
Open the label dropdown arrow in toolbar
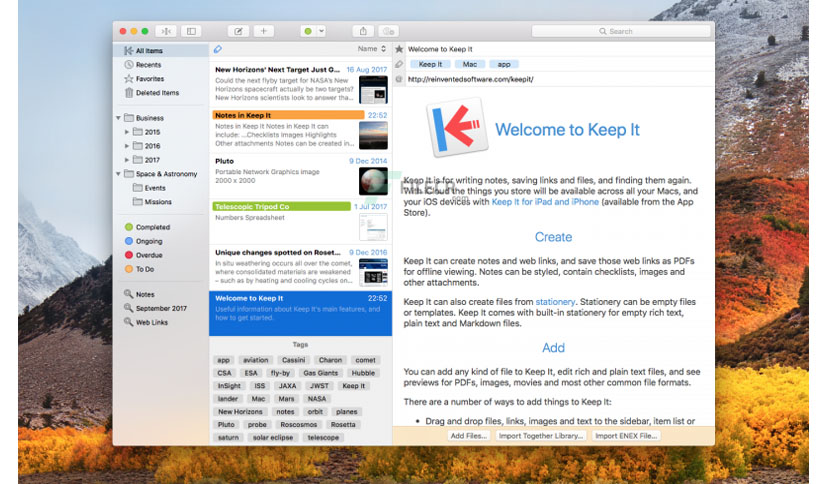[x=321, y=31]
